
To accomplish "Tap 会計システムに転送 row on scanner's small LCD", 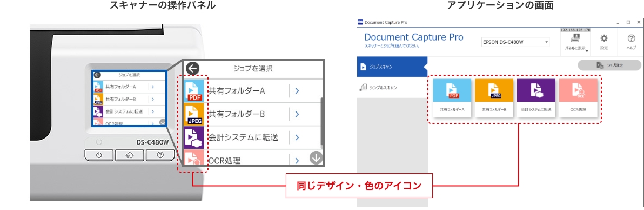I will coord(129,111).
